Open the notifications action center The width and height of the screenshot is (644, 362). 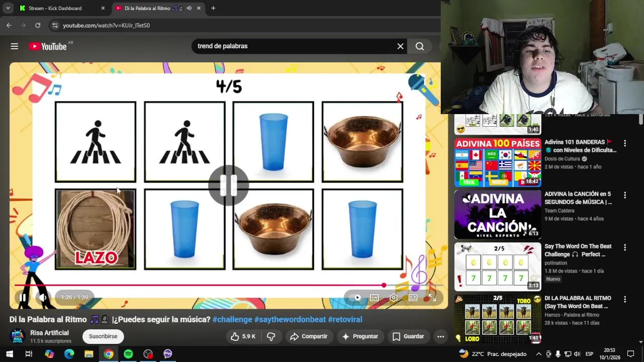[631, 354]
